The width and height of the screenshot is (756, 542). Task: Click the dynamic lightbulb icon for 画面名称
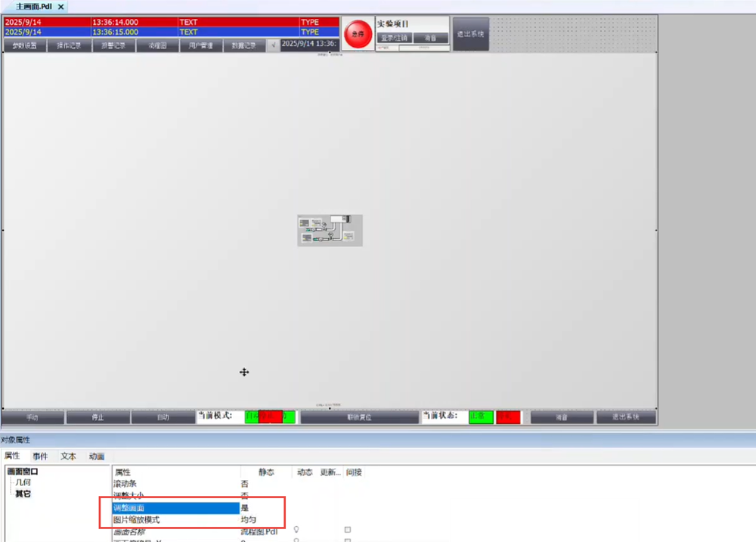click(x=297, y=530)
